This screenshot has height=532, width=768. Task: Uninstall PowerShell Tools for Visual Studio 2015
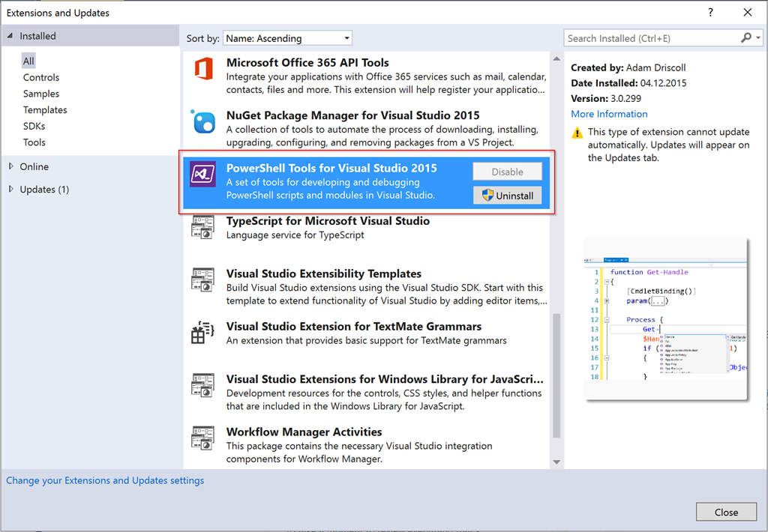point(507,196)
